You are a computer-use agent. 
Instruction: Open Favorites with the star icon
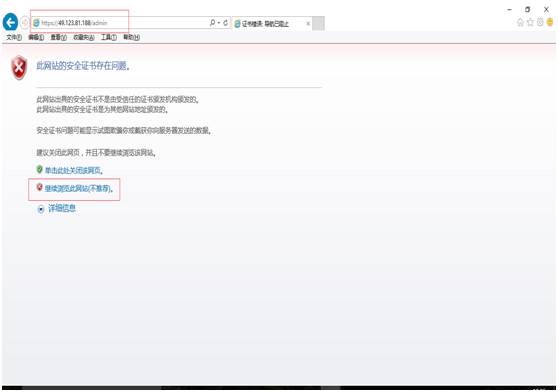point(530,22)
